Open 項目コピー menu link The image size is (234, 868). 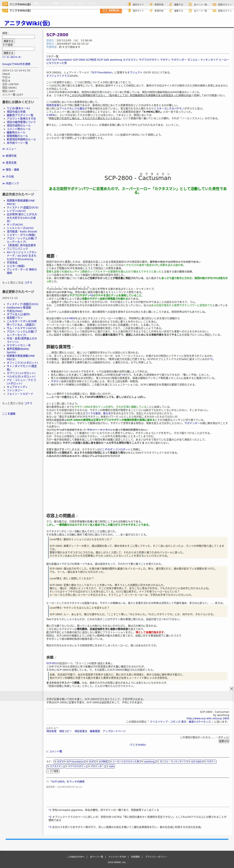point(65,731)
